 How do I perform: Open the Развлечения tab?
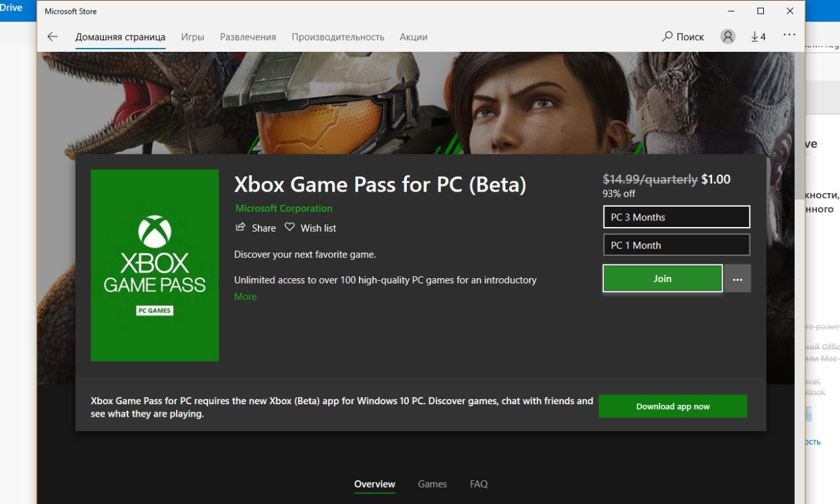click(x=248, y=37)
